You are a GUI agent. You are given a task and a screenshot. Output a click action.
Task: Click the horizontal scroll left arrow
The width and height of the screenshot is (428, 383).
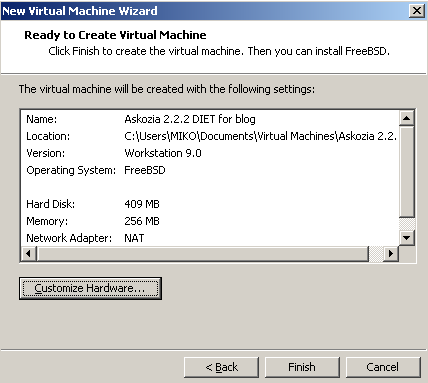click(29, 254)
